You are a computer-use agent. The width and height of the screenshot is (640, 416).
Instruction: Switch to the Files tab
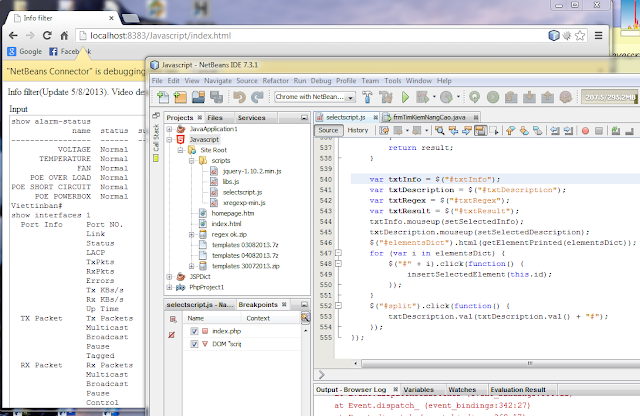215,118
